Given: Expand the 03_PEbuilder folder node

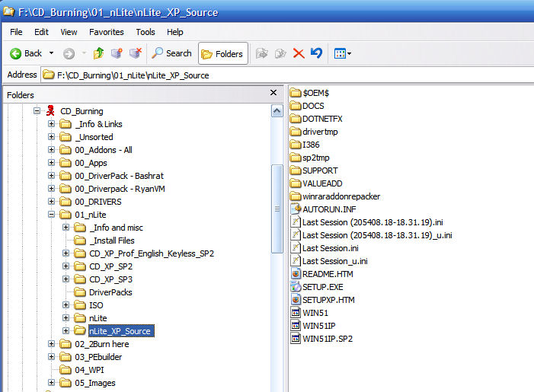Looking at the screenshot, I should [52, 357].
